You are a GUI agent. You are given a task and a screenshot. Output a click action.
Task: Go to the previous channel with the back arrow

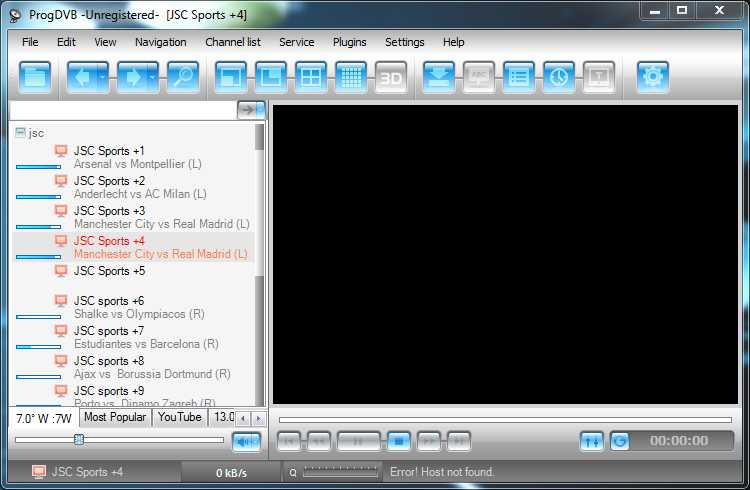point(82,77)
